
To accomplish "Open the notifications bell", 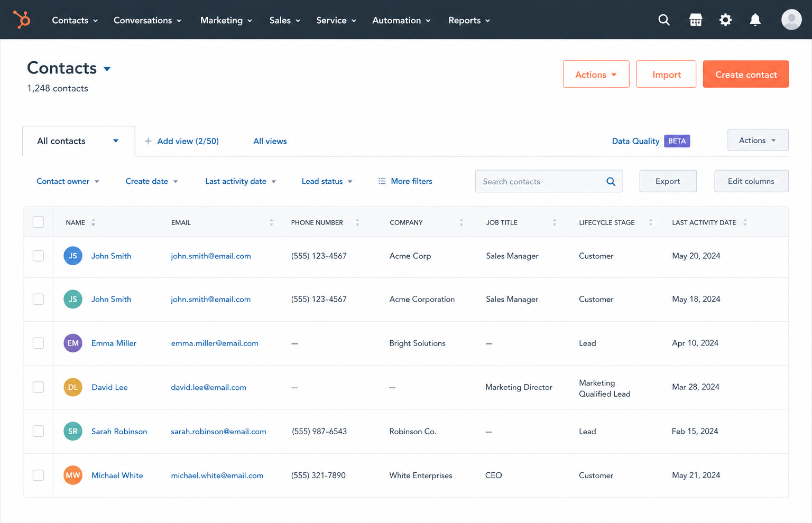I will point(755,20).
